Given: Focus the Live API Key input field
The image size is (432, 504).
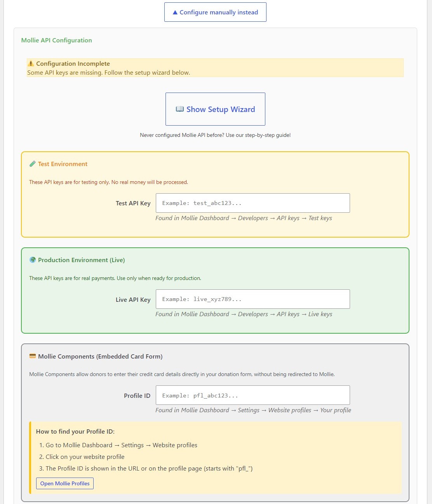Looking at the screenshot, I should pyautogui.click(x=253, y=299).
